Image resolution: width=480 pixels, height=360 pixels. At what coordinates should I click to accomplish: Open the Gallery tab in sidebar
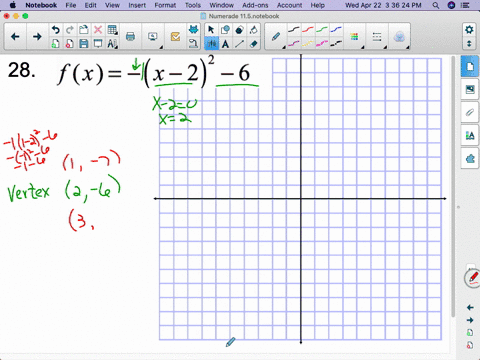click(x=470, y=89)
